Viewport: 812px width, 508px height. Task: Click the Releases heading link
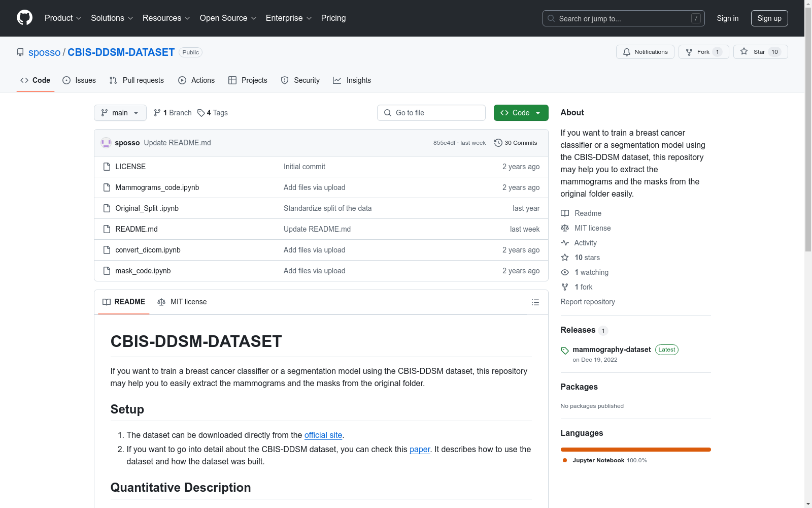coord(578,330)
